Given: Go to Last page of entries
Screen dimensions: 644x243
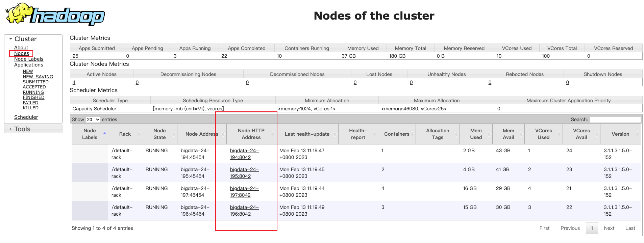Looking at the screenshot, I should coord(630,228).
